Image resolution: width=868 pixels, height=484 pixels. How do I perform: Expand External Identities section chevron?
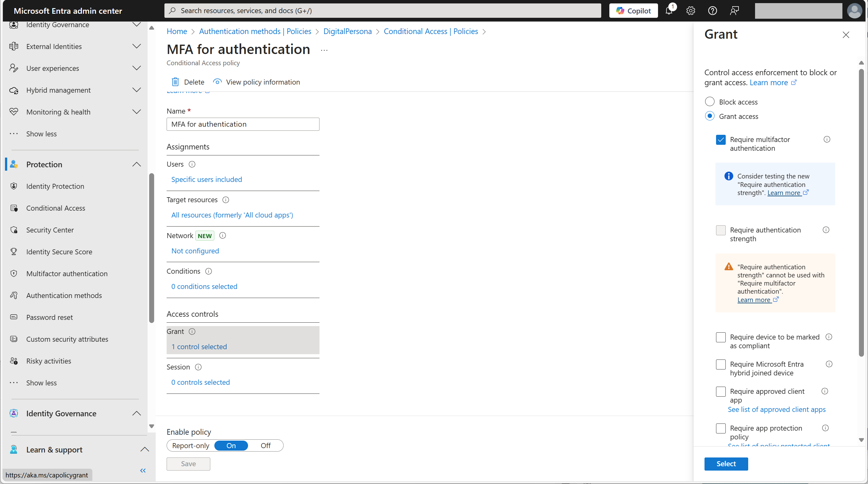[x=136, y=46]
